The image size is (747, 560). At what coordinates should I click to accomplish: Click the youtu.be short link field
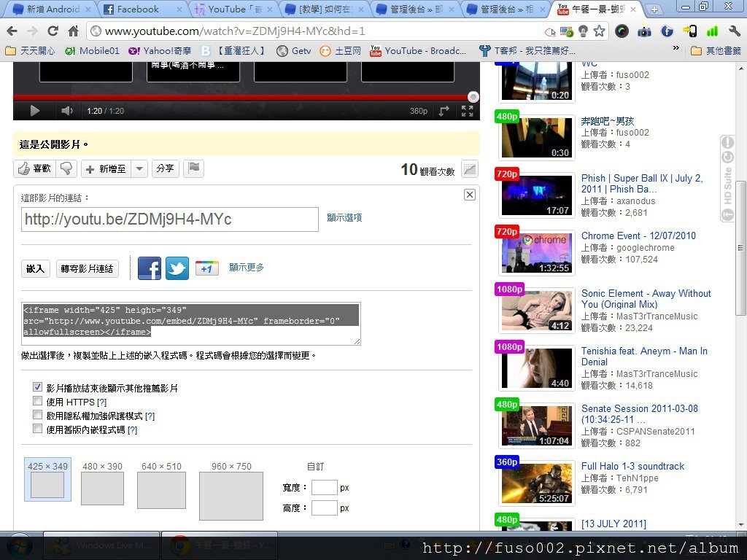coord(169,219)
